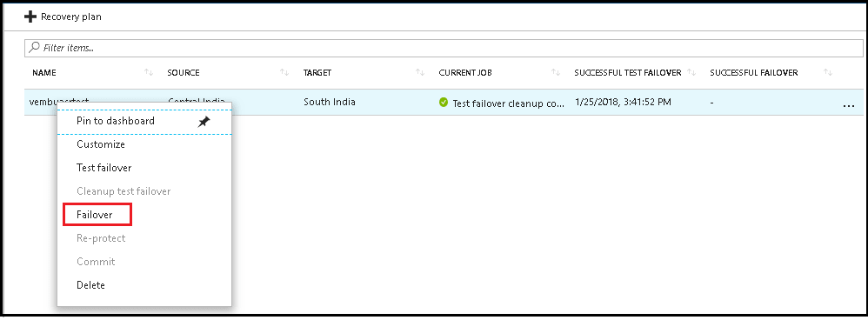This screenshot has height=320, width=868.
Task: Click the Recovery plan add button label
Action: [x=70, y=17]
